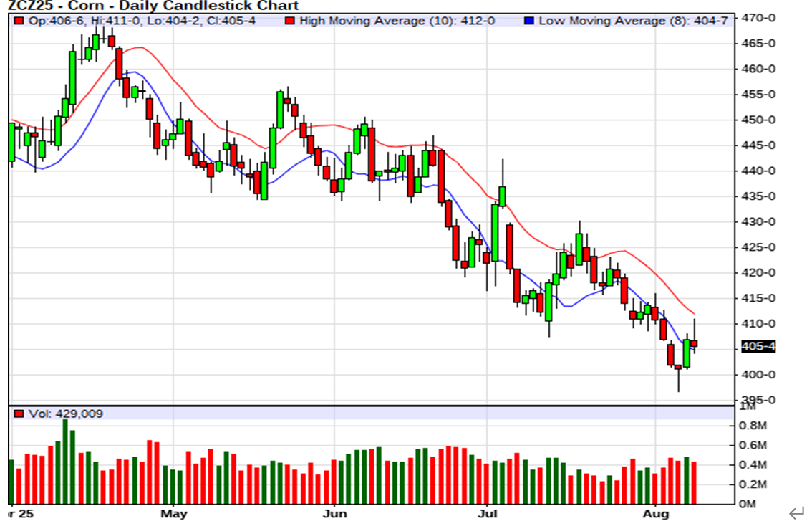Click the Low Moving Average blue legend square
Viewport: 812px width, 521px height.
(x=529, y=21)
